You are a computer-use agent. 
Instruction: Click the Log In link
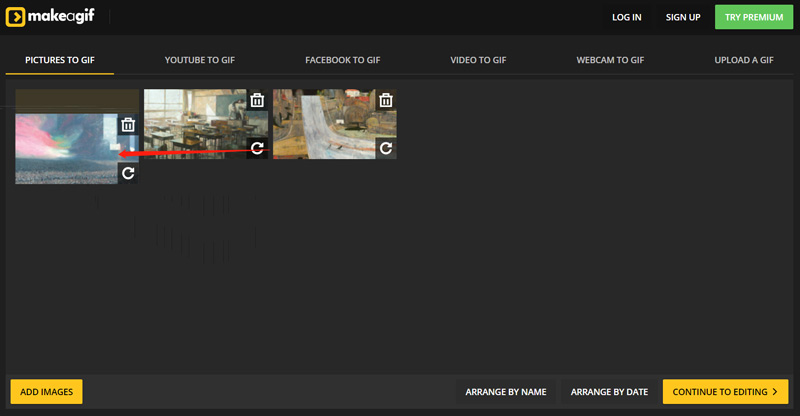(627, 18)
